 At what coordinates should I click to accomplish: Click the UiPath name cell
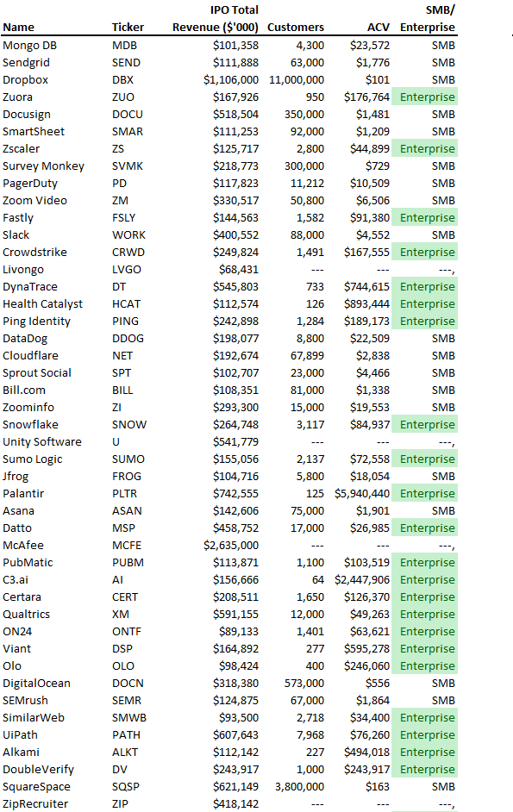(20, 735)
